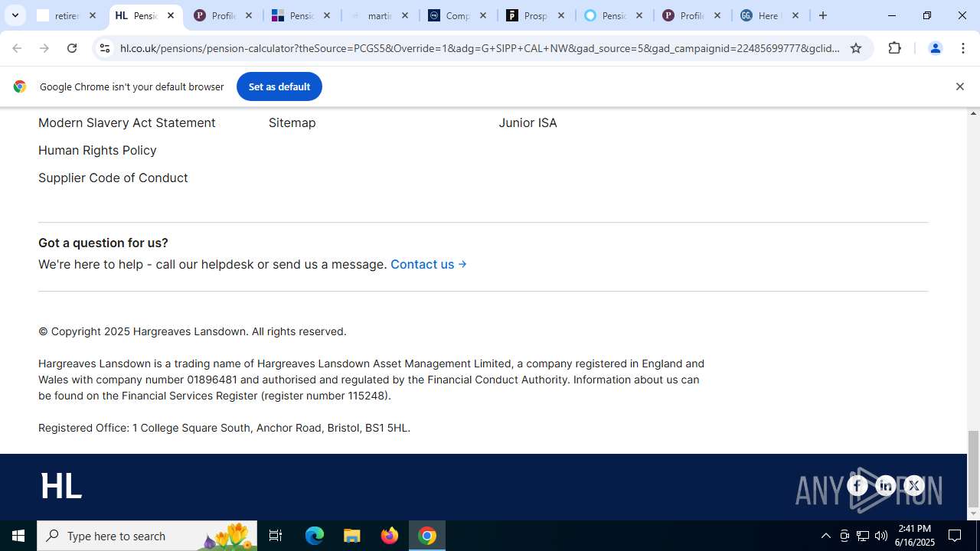Image resolution: width=980 pixels, height=551 pixels.
Task: Open Hargreaves Lansdown Facebook page icon
Action: pyautogui.click(x=857, y=486)
